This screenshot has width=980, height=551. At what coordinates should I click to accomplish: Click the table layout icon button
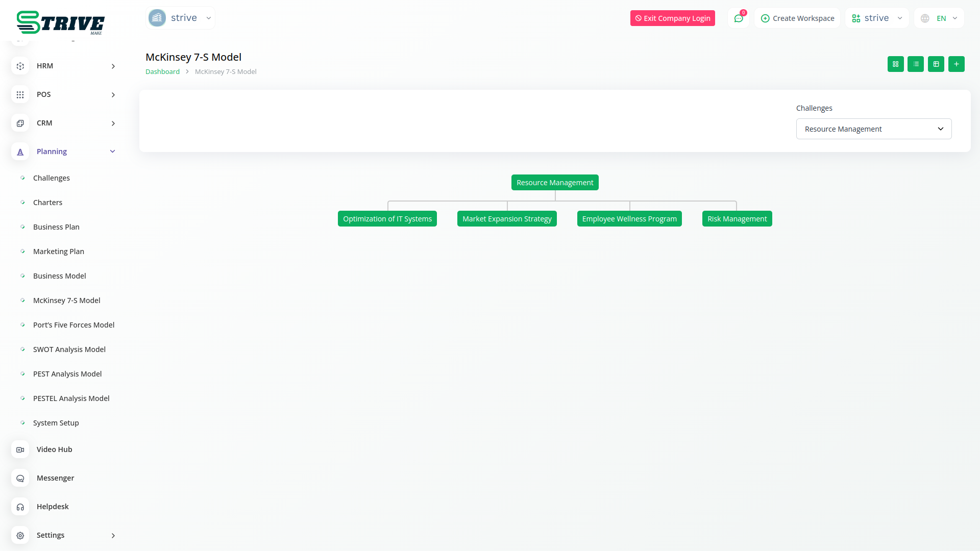click(936, 64)
